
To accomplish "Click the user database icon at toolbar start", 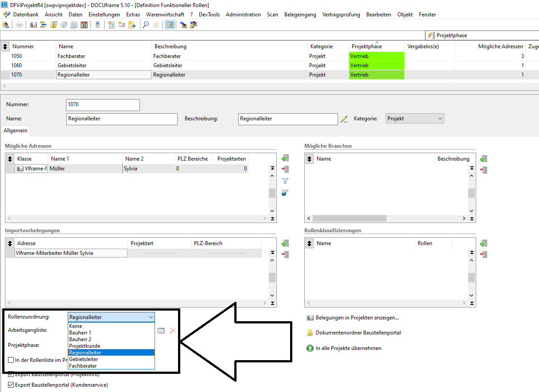I will click(6, 25).
